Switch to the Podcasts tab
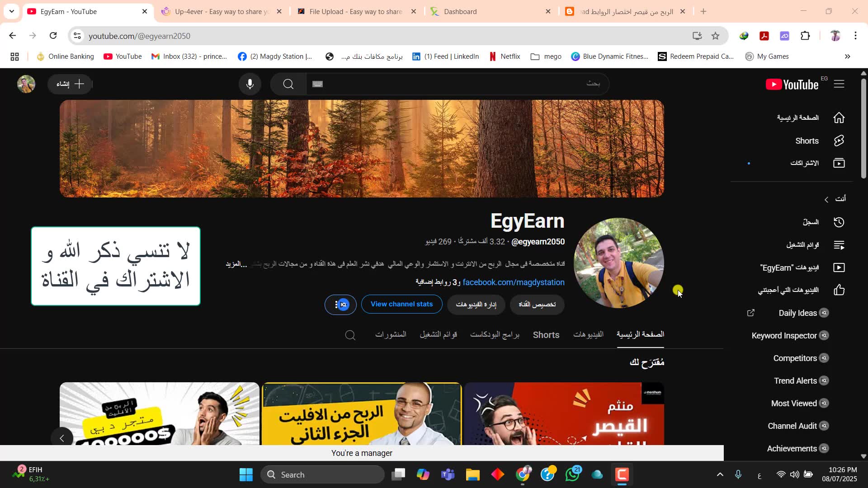 coord(495,334)
